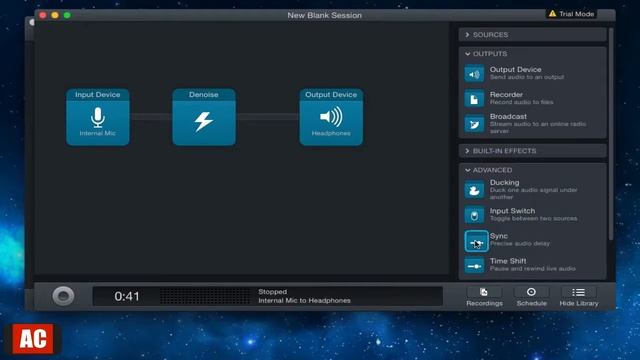Click the Recorder file icon

474,99
